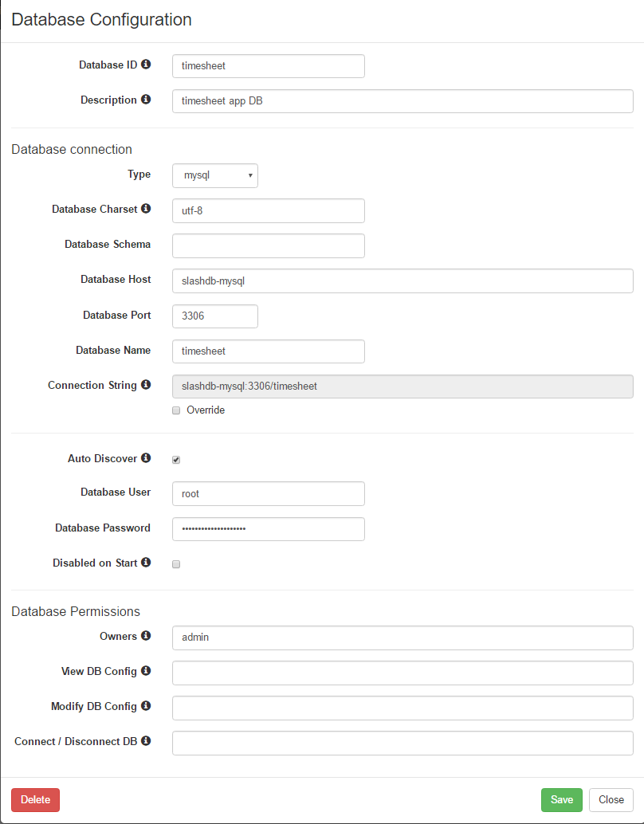Image resolution: width=644 pixels, height=824 pixels.
Task: Open the Type dropdown showing mysql
Action: pos(215,175)
